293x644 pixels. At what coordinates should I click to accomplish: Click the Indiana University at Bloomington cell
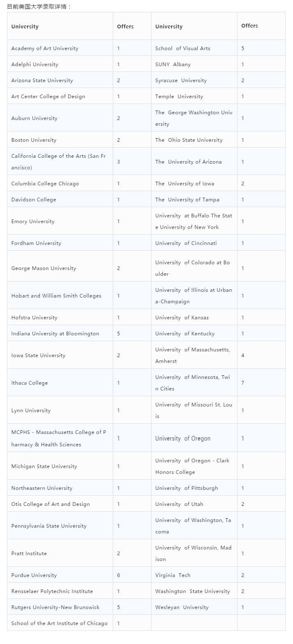[x=60, y=333]
